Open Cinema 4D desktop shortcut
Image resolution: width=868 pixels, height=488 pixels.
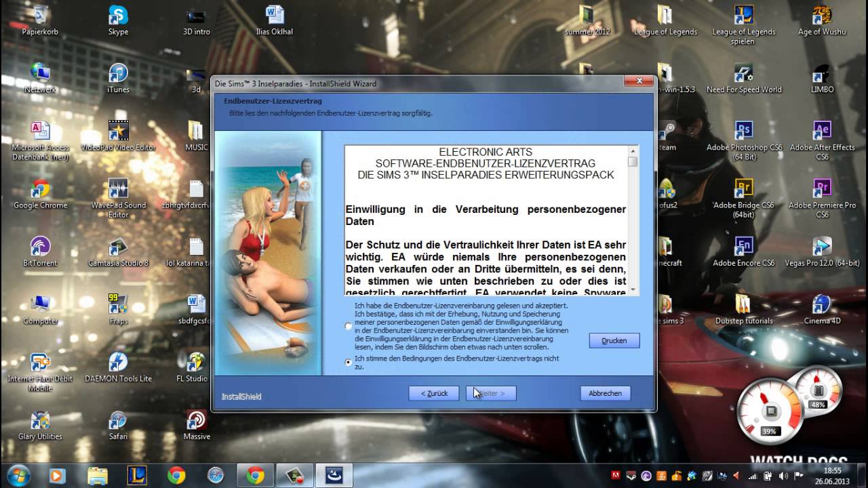click(822, 309)
